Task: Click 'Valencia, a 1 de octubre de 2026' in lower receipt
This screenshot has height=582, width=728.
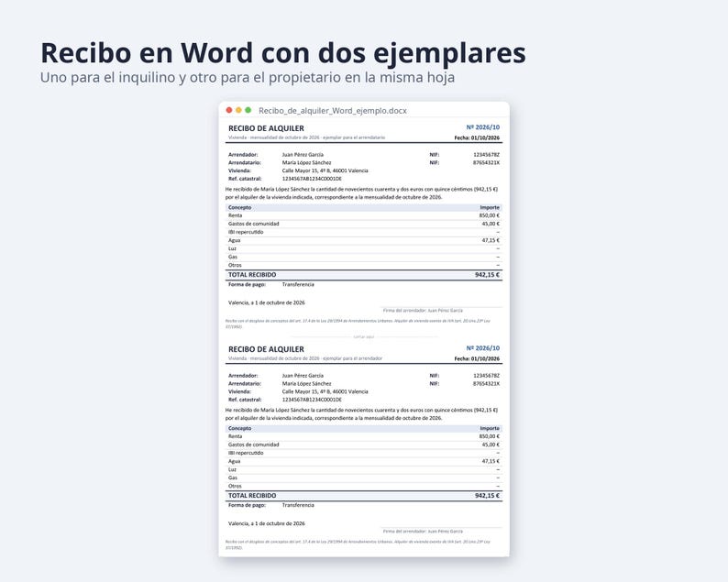Action: [x=267, y=523]
